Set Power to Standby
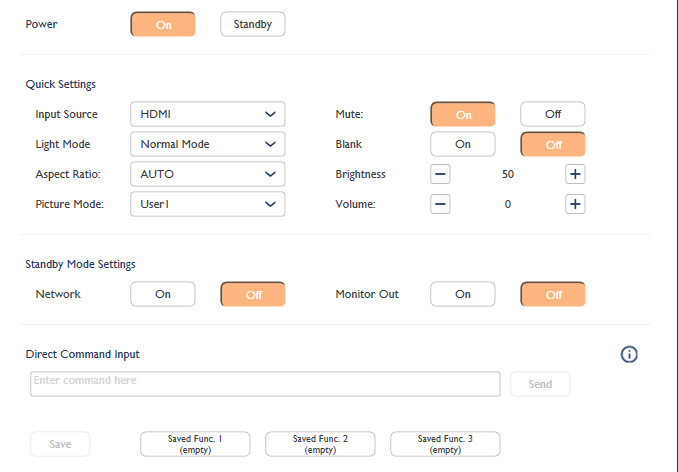Image resolution: width=678 pixels, height=472 pixels. pos(253,25)
